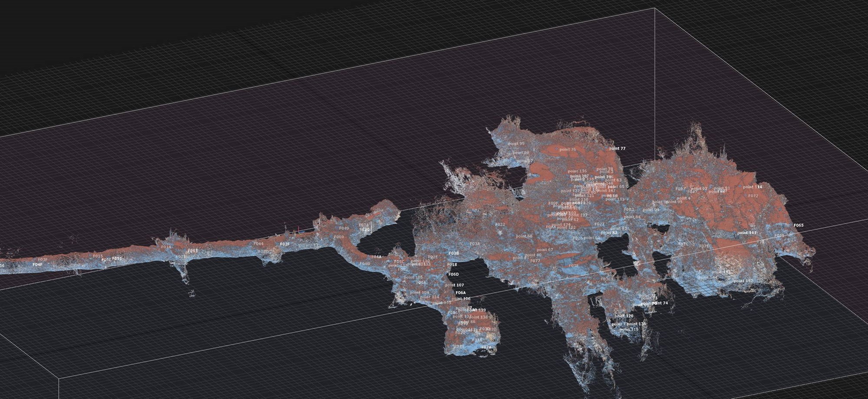Click the point 114 marker
This screenshot has height=399, width=868.
click(x=752, y=187)
